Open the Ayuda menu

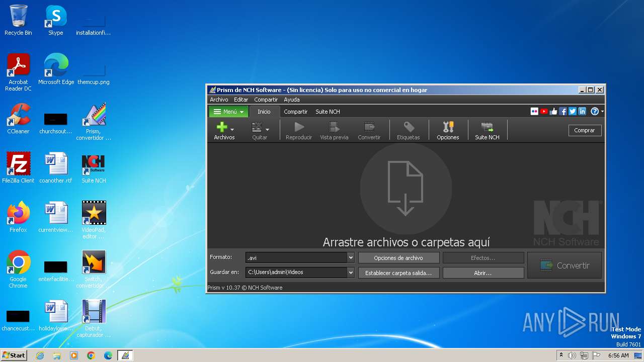click(x=292, y=100)
